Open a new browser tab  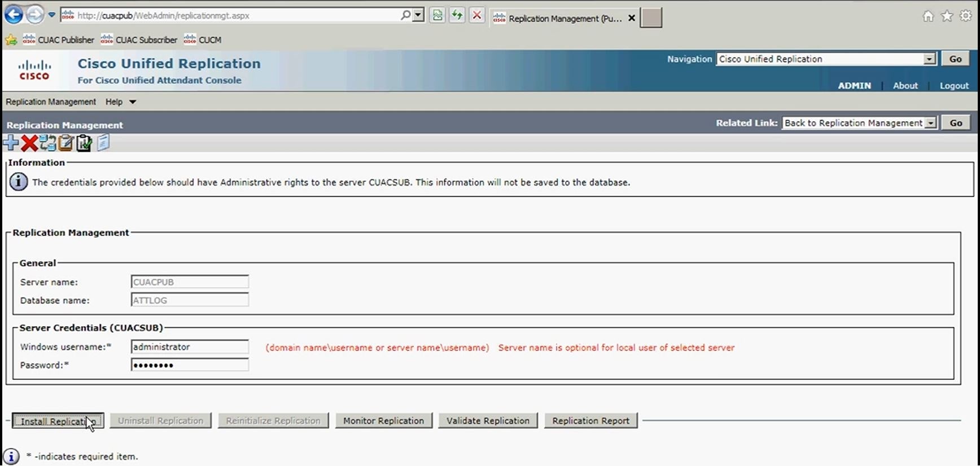tap(651, 18)
